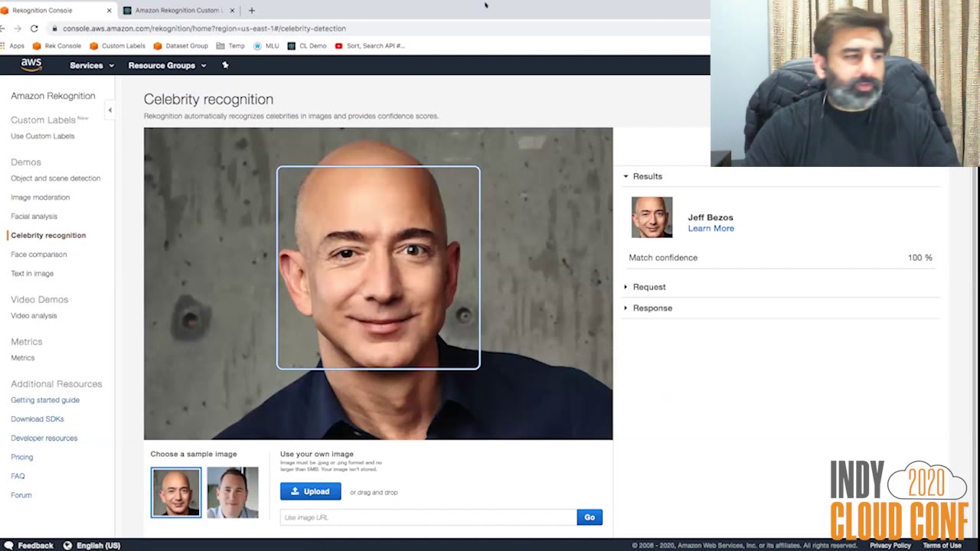Open the Sort, Search API bookmark
The height and width of the screenshot is (551, 980).
click(370, 46)
